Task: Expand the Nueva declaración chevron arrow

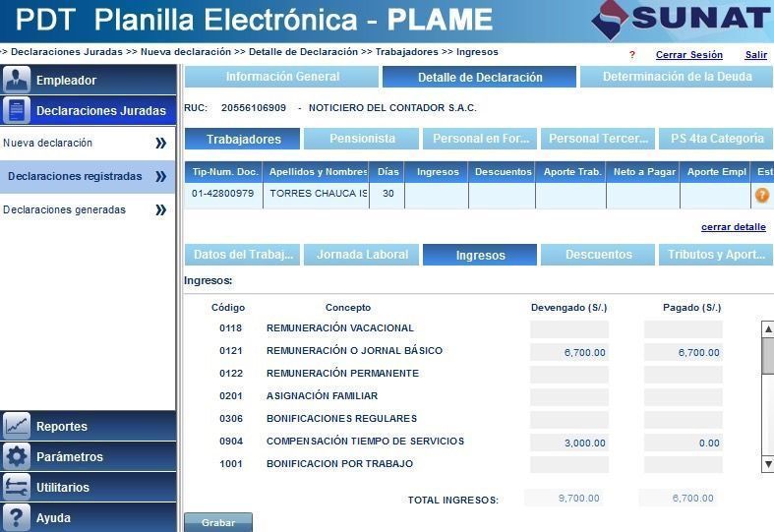Action: pyautogui.click(x=161, y=144)
